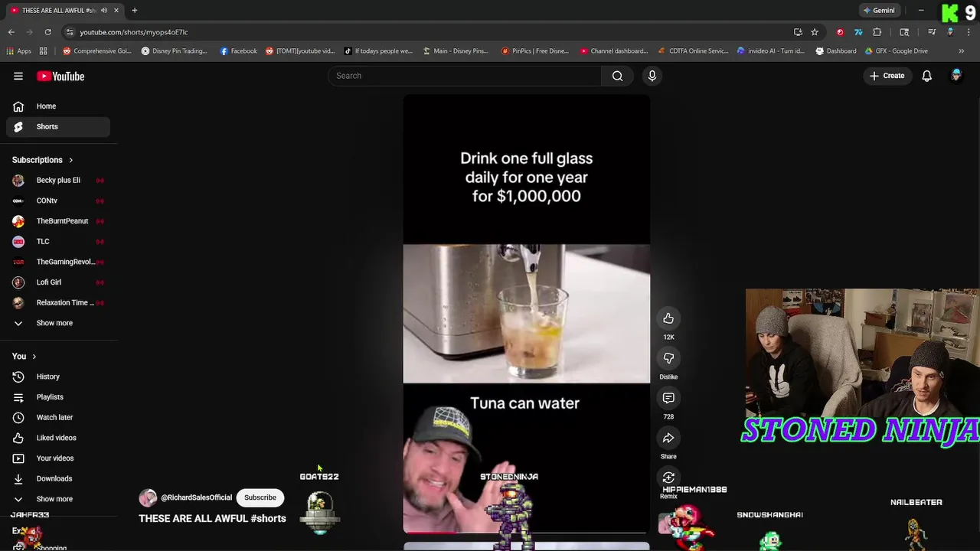This screenshot has height=551, width=980.
Task: Open the Facebook bookmark
Action: coord(238,51)
